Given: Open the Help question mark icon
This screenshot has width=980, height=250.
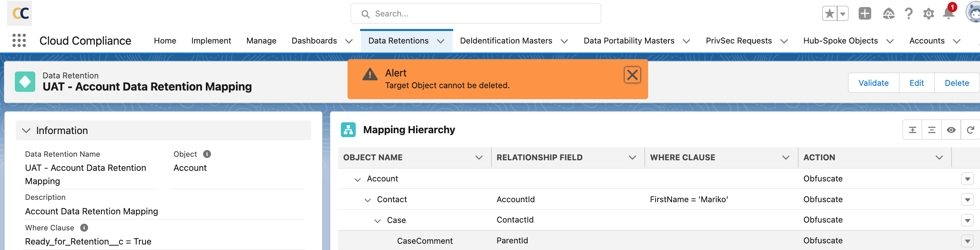Looking at the screenshot, I should (908, 14).
